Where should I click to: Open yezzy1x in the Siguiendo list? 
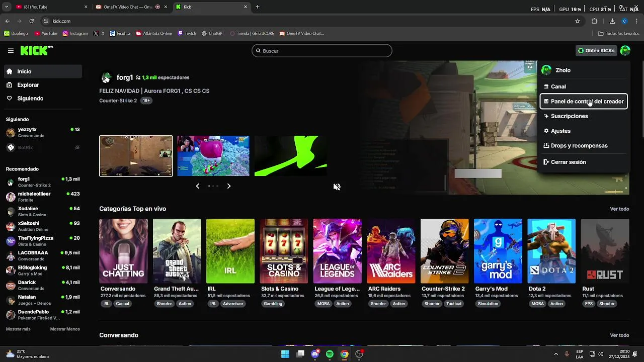pyautogui.click(x=43, y=132)
